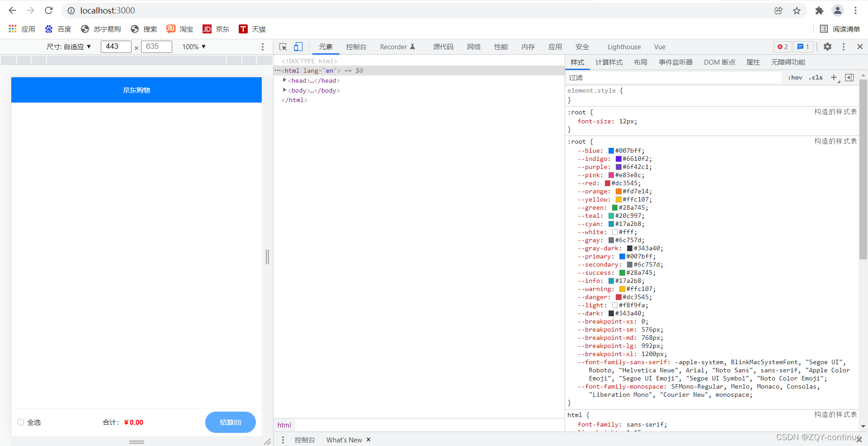Switch to the 控制台 tab
868x446 pixels.
[x=356, y=47]
